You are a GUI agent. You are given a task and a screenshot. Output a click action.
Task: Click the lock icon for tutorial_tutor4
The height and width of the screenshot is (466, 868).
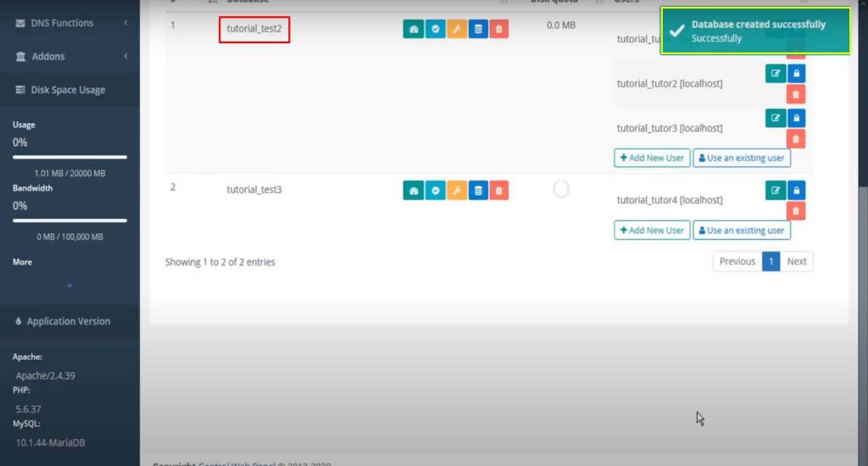click(796, 191)
